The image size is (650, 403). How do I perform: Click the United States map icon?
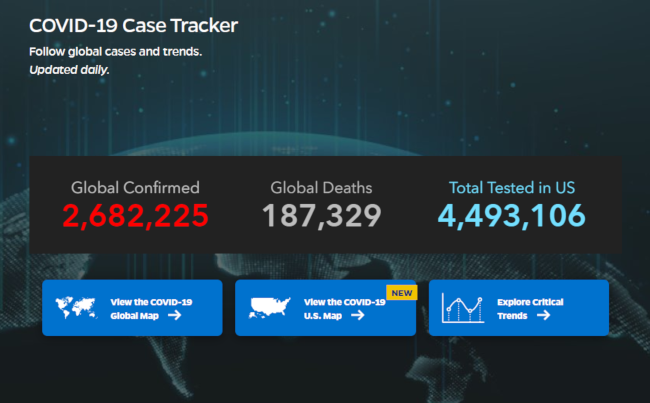tap(271, 307)
